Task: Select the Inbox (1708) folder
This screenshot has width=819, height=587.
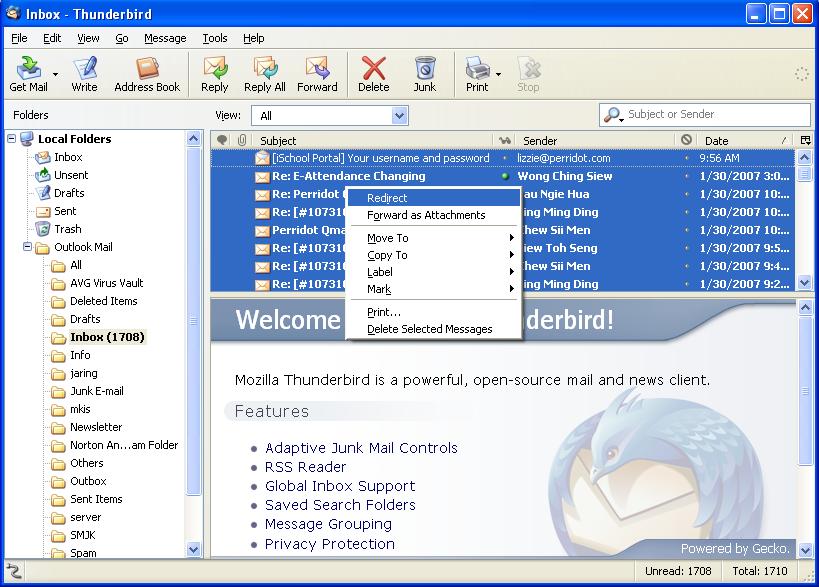Action: pos(107,337)
